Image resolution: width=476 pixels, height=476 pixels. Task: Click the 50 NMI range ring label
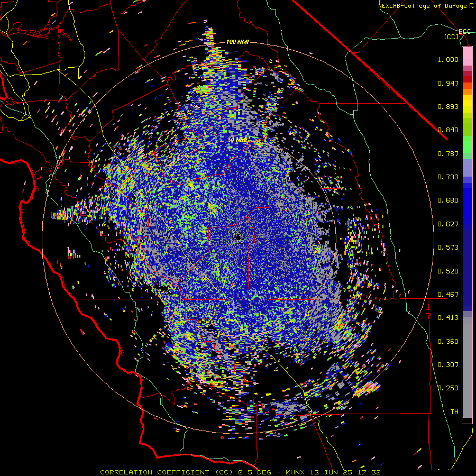point(237,140)
